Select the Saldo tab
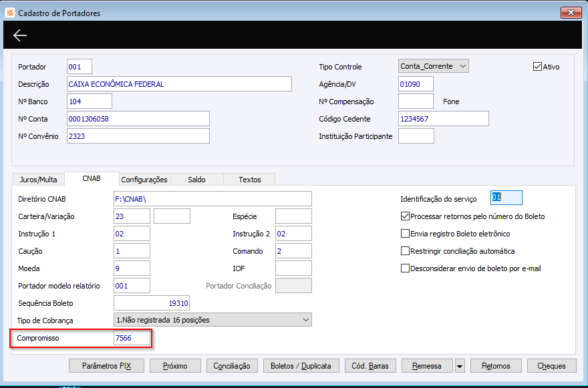Screen dimensions: 588x388 coord(197,180)
